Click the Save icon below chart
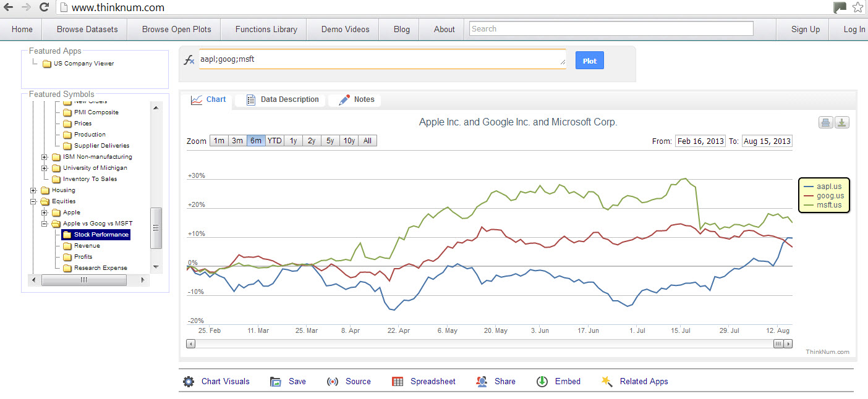Image resolution: width=868 pixels, height=399 pixels. 276,382
